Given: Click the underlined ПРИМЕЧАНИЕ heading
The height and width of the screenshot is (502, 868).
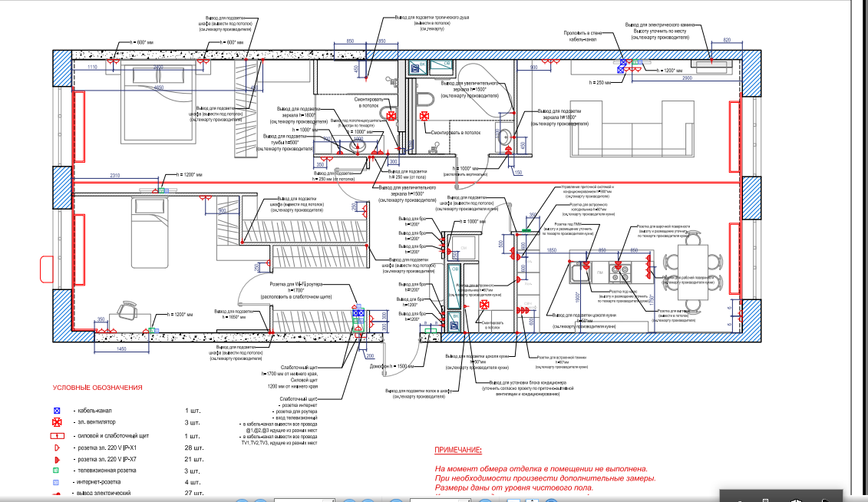Looking at the screenshot, I should point(458,450).
